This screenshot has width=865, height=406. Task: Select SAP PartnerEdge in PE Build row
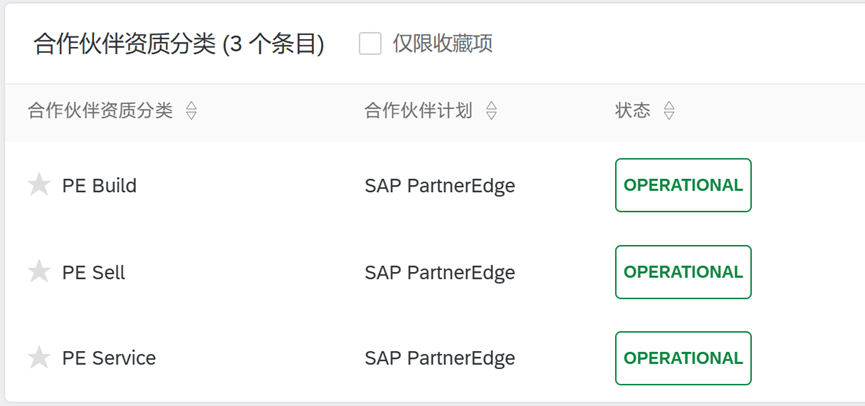click(x=440, y=186)
